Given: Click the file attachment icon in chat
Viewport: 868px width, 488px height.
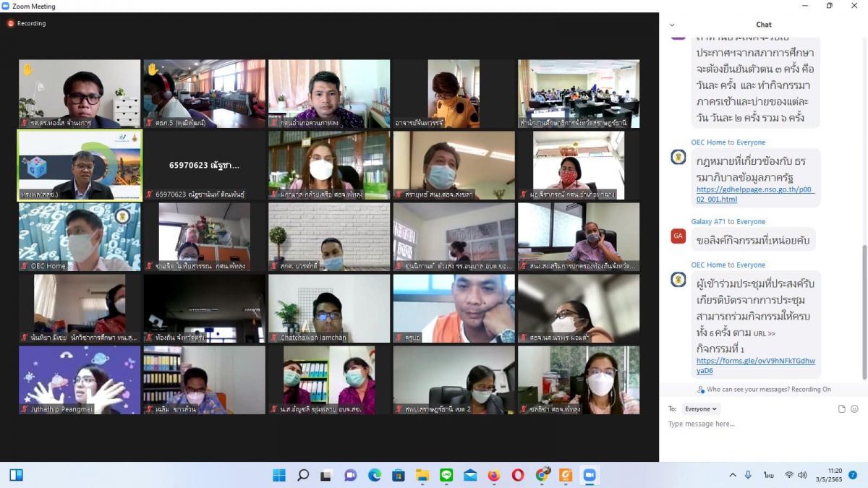Looking at the screenshot, I should pyautogui.click(x=841, y=409).
